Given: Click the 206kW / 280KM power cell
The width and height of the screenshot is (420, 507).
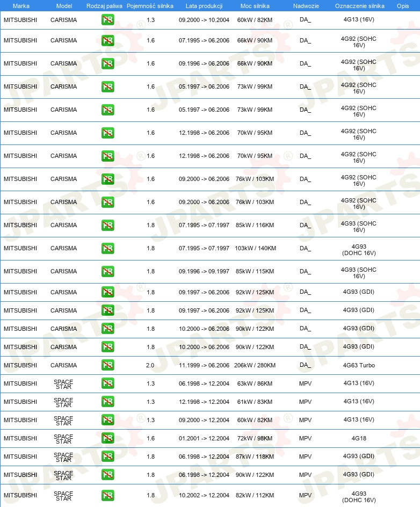Looking at the screenshot, I should [255, 365].
